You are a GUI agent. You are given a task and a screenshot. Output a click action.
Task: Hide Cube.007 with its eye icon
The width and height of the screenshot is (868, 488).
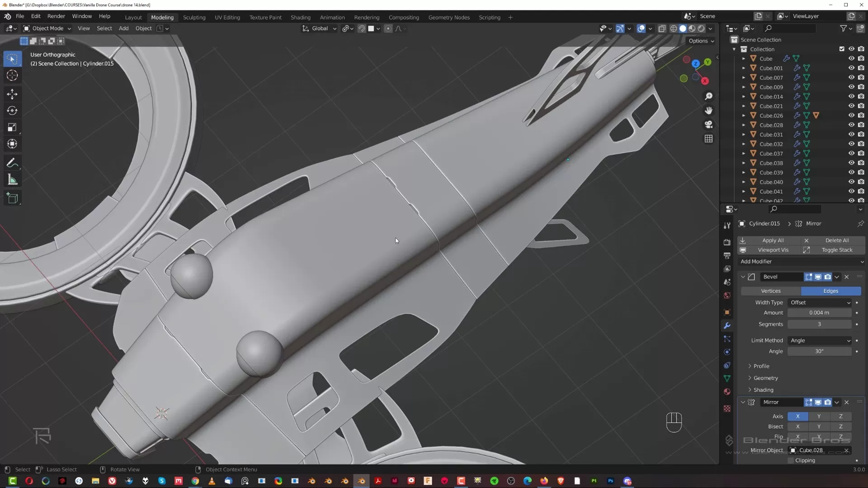(x=851, y=78)
